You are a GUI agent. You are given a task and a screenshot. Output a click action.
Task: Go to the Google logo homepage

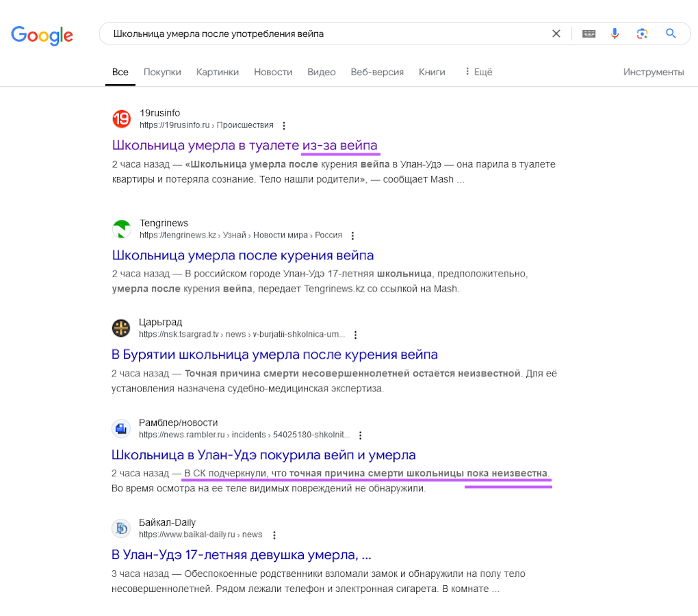point(42,35)
